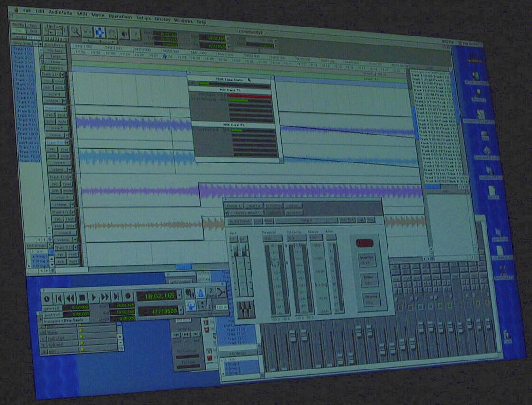
Task: Click the pre-roll button in Transport
Action: pyautogui.click(x=53, y=309)
